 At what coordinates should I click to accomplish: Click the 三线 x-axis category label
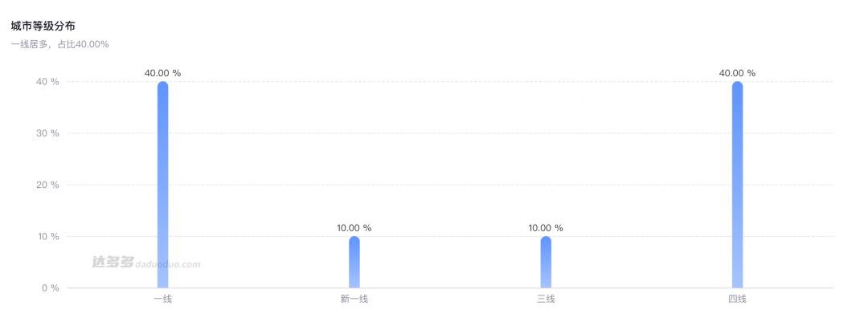coord(546,300)
